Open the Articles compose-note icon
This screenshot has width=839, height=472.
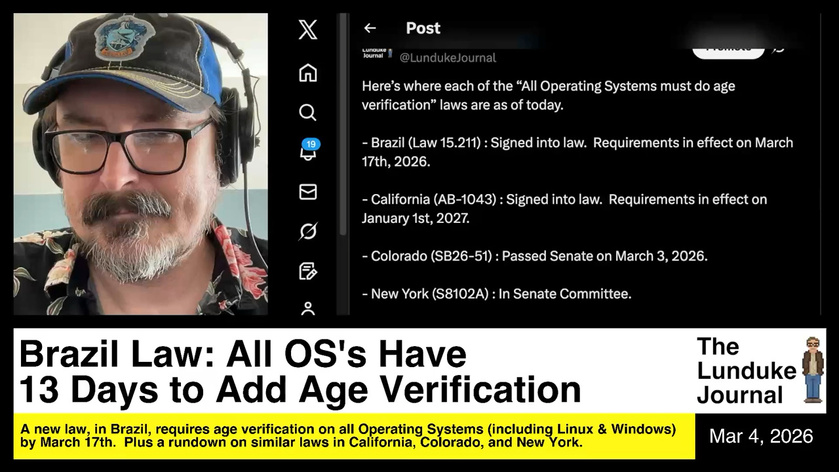pos(308,271)
